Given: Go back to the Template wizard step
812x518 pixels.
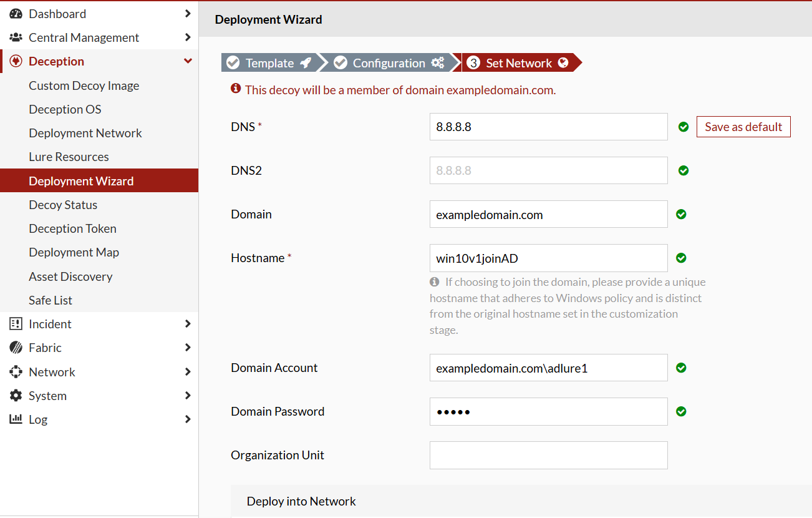Looking at the screenshot, I should click(x=269, y=63).
